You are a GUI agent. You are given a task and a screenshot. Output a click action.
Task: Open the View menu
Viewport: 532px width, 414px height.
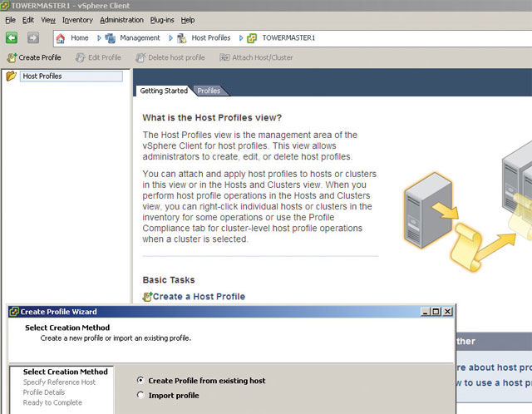(48, 20)
